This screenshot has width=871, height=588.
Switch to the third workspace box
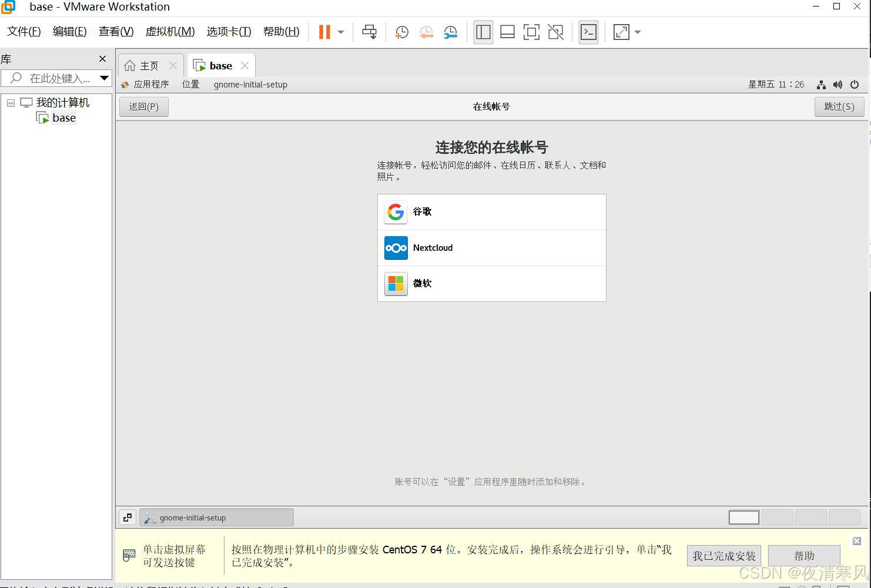coord(811,518)
